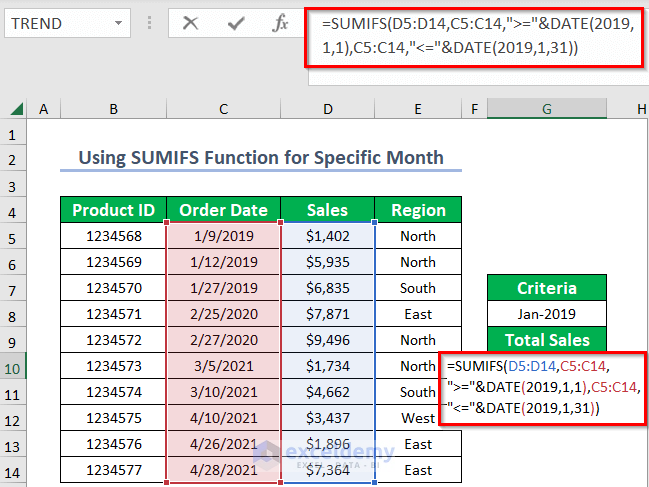Open the Name Box dropdown arrow
The height and width of the screenshot is (487, 649).
pos(118,23)
